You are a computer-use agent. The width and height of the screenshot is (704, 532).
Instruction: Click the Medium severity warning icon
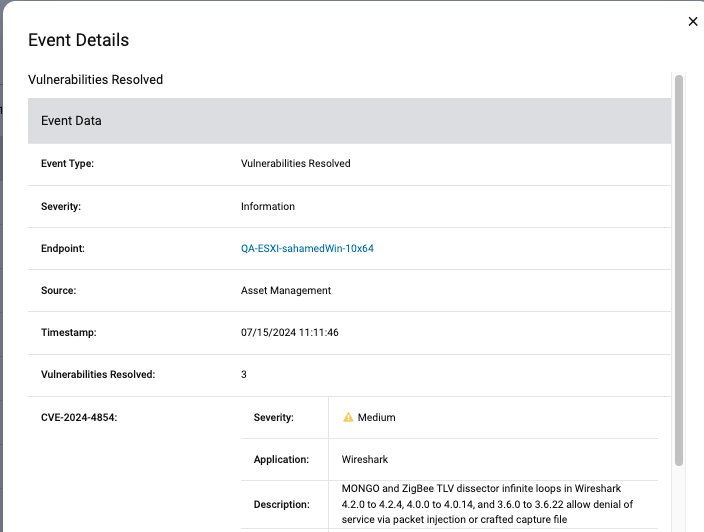(348, 417)
